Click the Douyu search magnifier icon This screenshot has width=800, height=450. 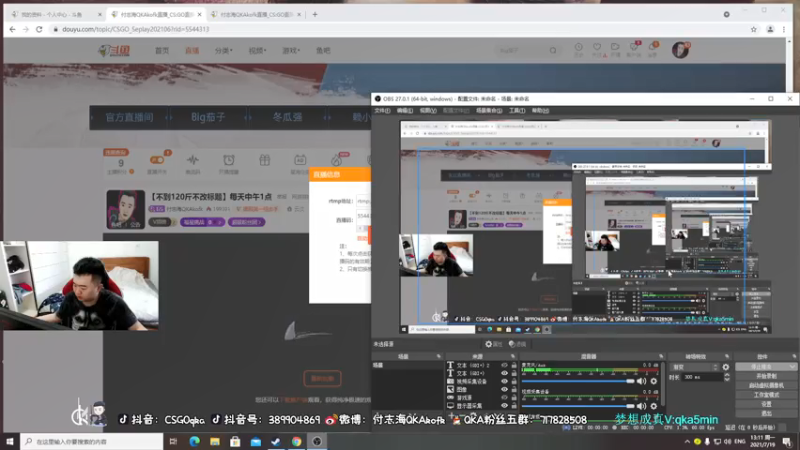(553, 51)
